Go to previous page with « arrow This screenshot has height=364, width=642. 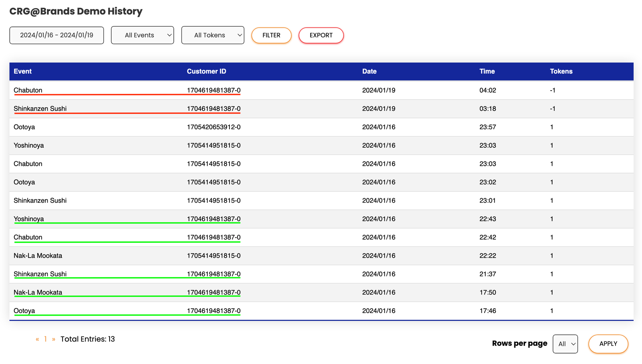pyautogui.click(x=37, y=339)
